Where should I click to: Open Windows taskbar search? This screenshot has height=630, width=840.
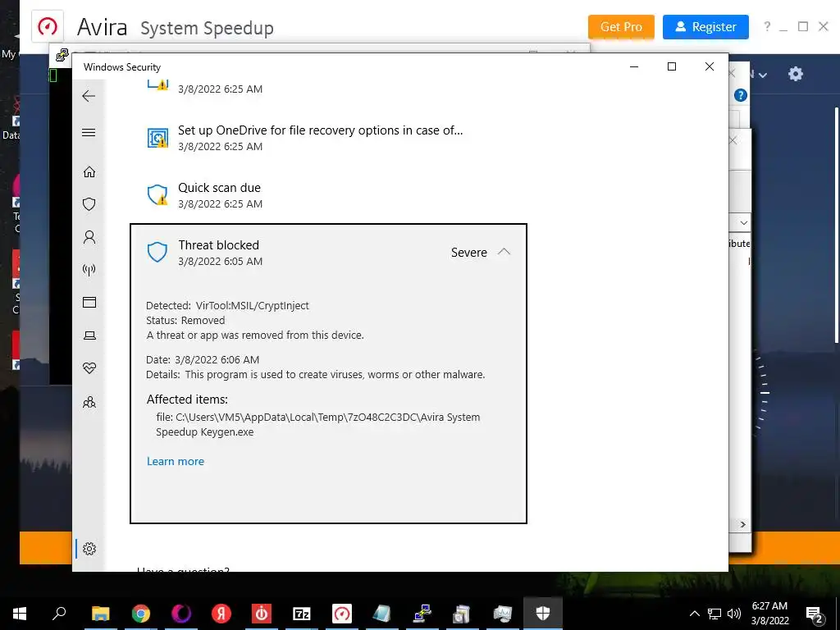[59, 614]
